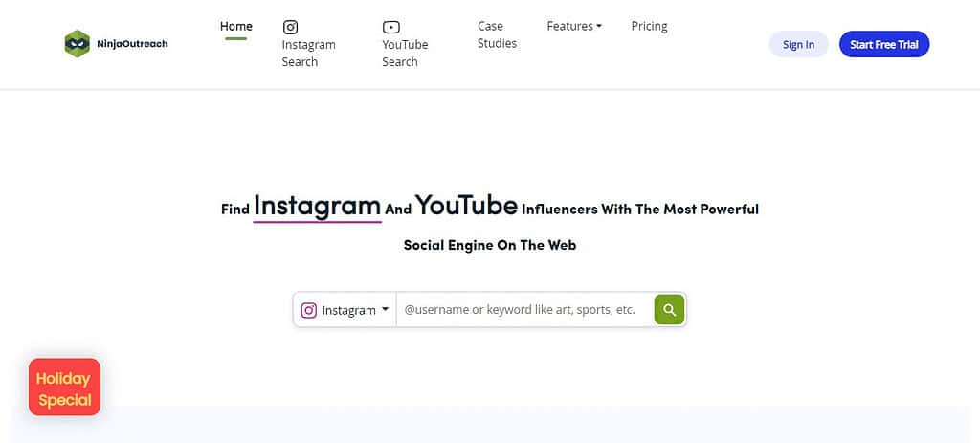Click the underlined Instagram word in the headline
Viewport: 980px width, 443px height.
(x=318, y=205)
